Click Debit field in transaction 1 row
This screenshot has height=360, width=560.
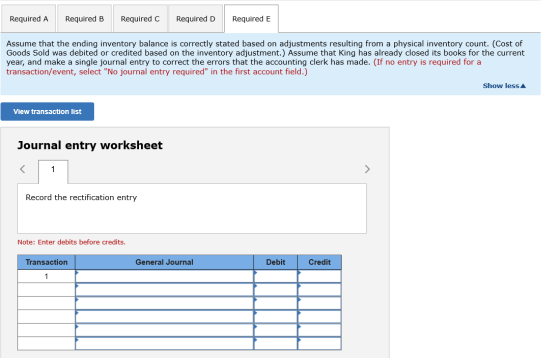pos(275,276)
